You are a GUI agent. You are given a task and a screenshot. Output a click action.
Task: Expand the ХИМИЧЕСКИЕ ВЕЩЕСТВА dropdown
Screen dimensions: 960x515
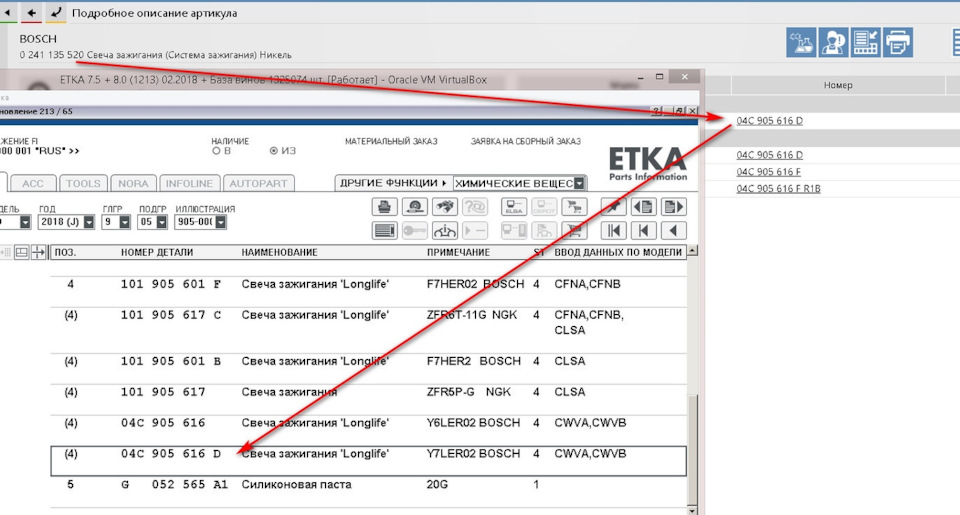coord(579,183)
